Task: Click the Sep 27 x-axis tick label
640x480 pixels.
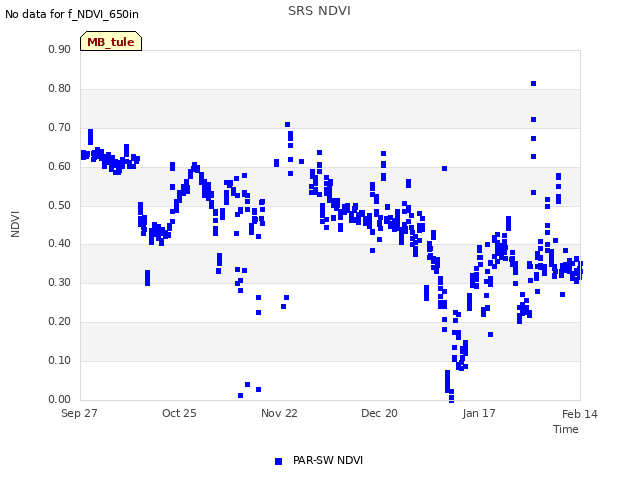Action: coord(79,413)
